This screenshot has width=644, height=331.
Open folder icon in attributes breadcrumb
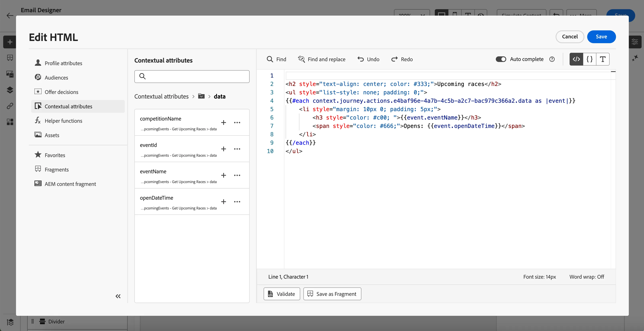pyautogui.click(x=201, y=96)
